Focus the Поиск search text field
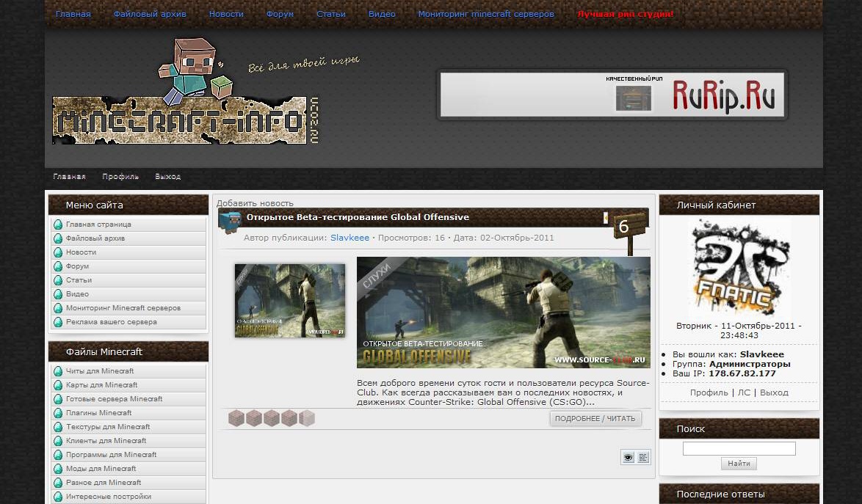This screenshot has width=862, height=504. coord(739,448)
